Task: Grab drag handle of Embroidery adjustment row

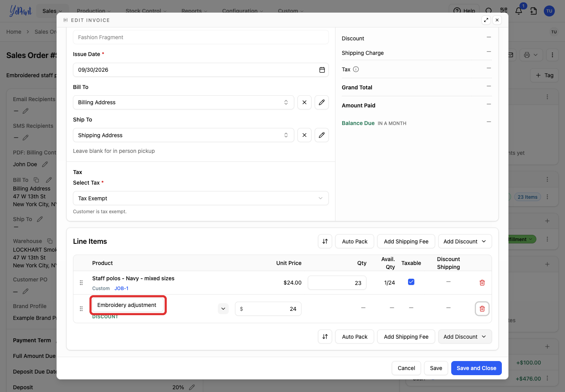Action: [81, 309]
